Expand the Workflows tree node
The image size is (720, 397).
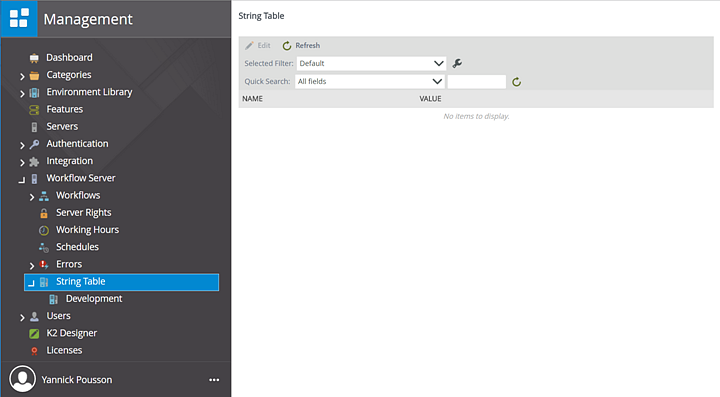click(32, 197)
